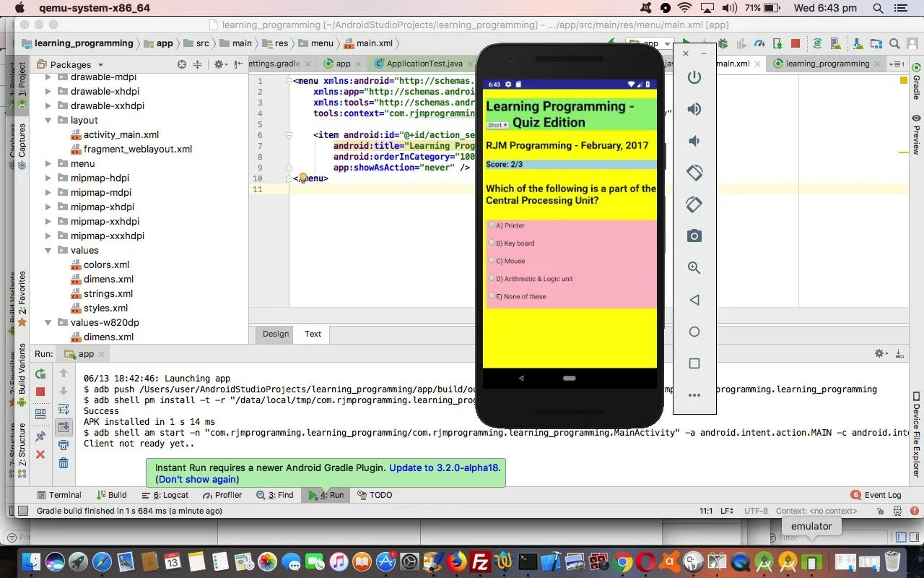
Task: Open the Short dropdown in quiz app
Action: point(497,125)
